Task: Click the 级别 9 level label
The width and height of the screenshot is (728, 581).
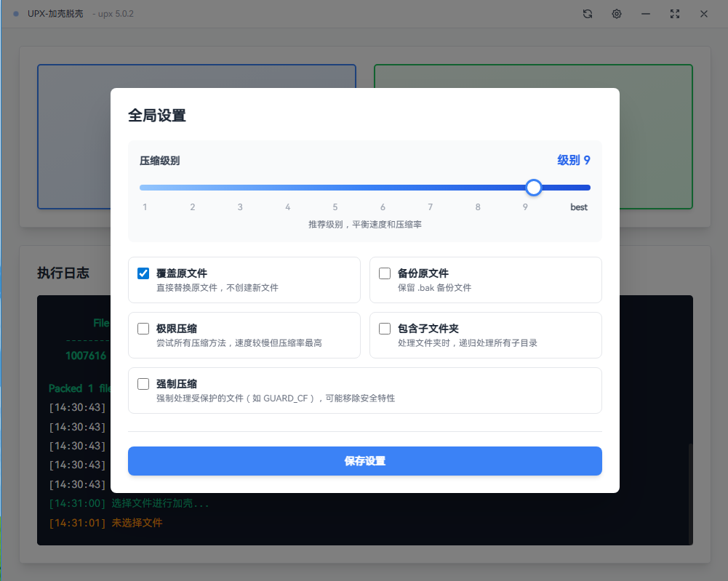Action: (574, 160)
